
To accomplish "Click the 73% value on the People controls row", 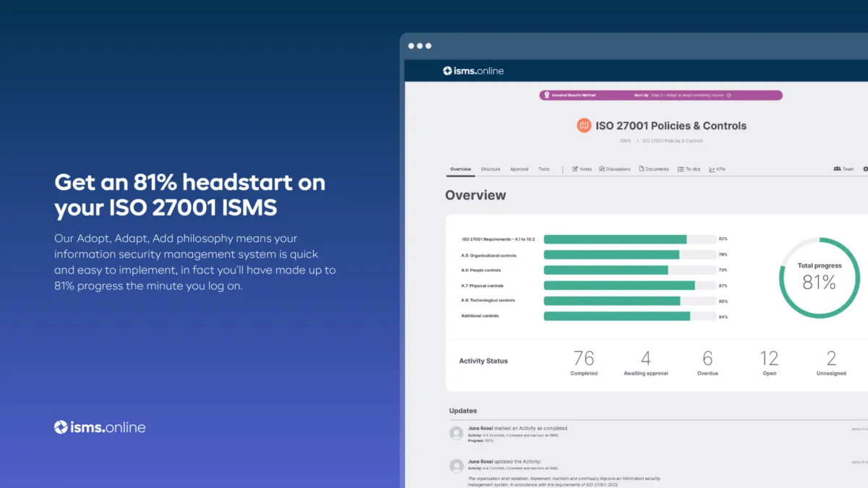I will coord(723,270).
